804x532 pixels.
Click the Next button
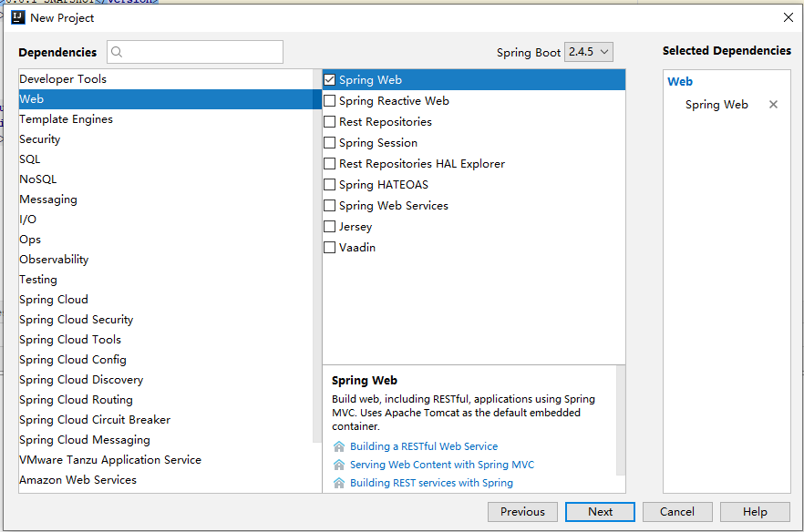[x=600, y=511]
